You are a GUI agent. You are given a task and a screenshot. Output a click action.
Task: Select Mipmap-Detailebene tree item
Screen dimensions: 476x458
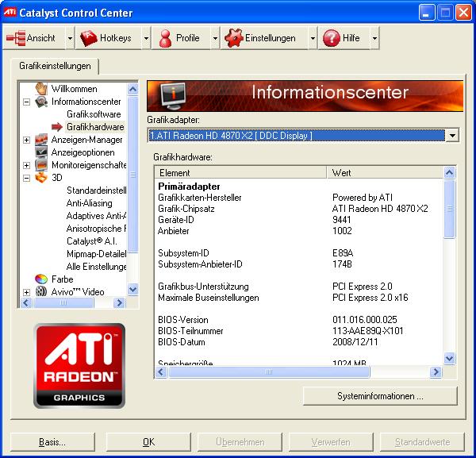(96, 254)
